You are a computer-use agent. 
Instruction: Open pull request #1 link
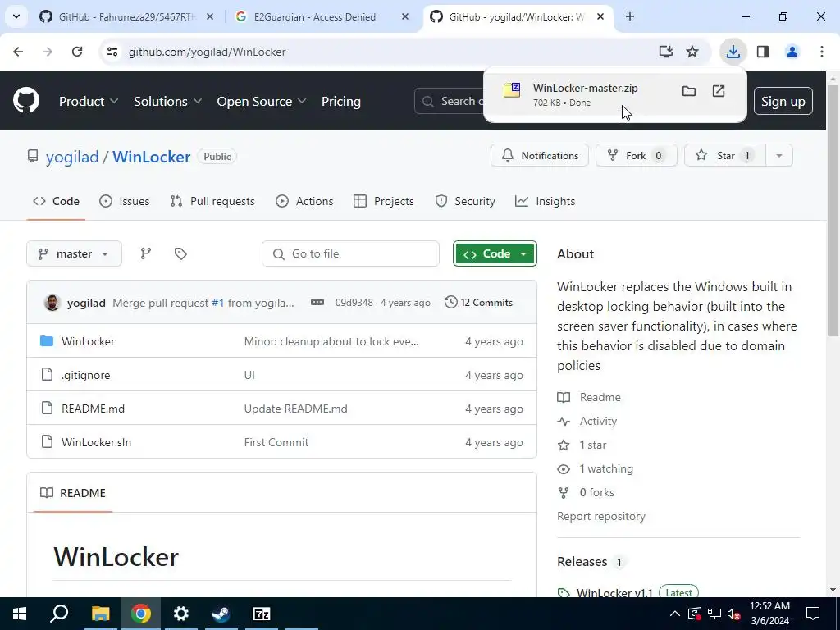coord(218,303)
